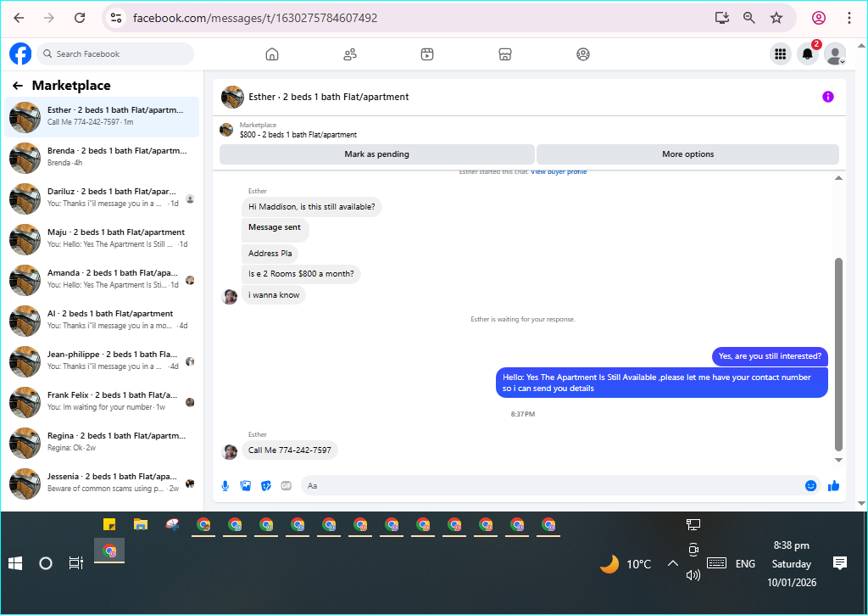Open Task View on the taskbar
The width and height of the screenshot is (868, 615).
[x=75, y=563]
